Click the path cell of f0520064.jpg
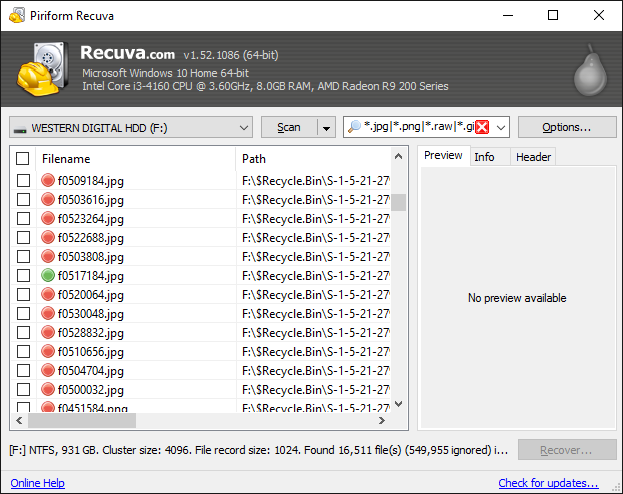623x494 pixels. pos(314,294)
